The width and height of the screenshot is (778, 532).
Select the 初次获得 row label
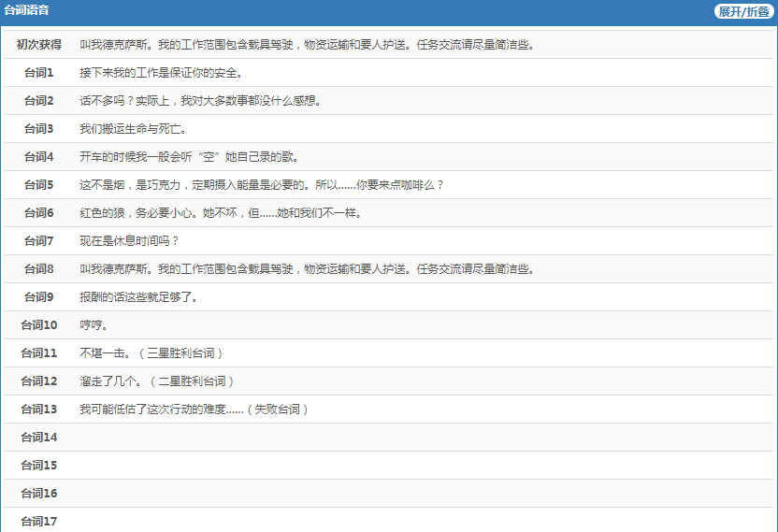(x=39, y=45)
